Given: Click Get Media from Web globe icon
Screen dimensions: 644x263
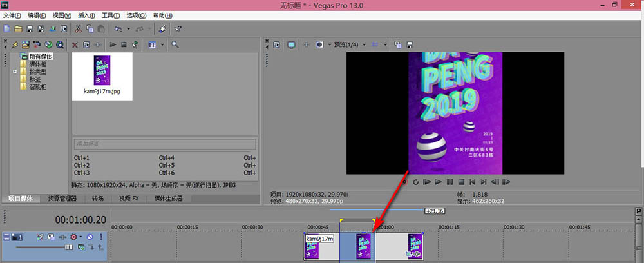Looking at the screenshot, I should pyautogui.click(x=60, y=44).
